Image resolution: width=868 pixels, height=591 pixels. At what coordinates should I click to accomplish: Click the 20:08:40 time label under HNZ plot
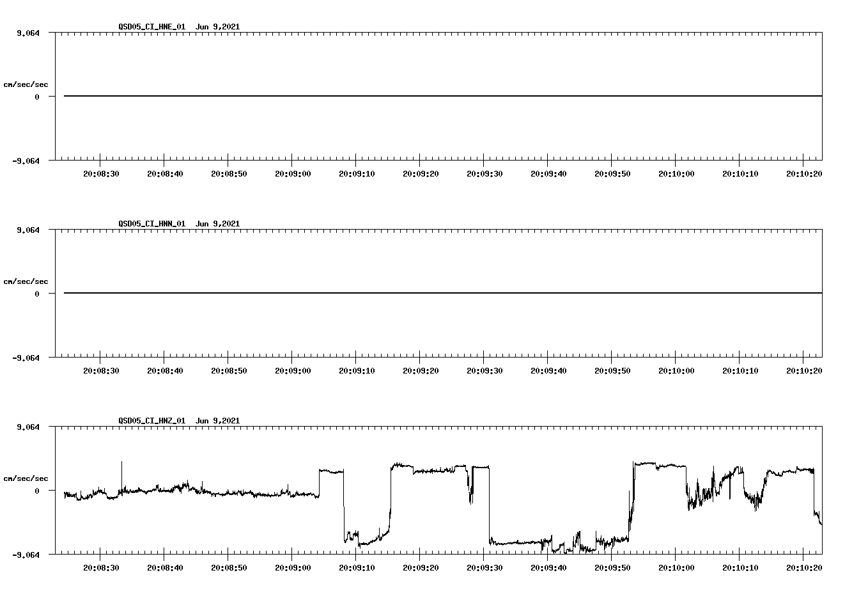click(165, 568)
